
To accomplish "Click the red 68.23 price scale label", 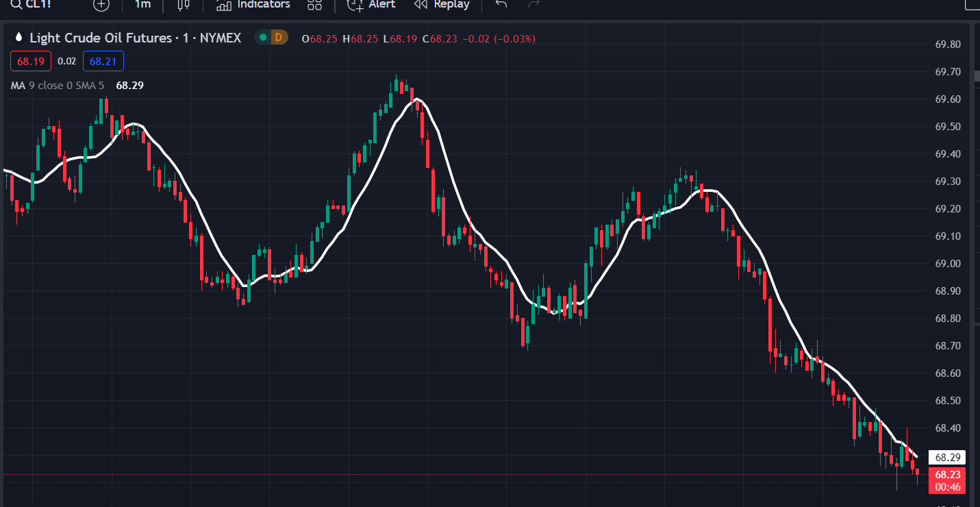I will coord(947,473).
